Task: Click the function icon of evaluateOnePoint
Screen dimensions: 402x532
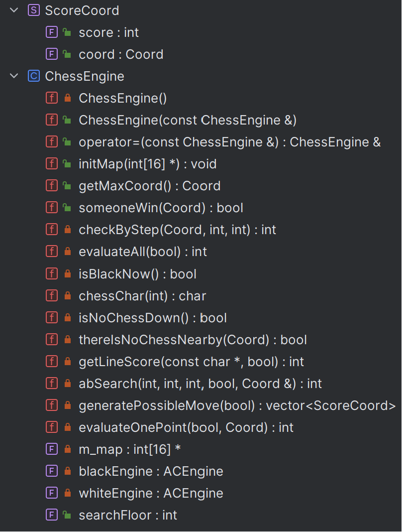Action: point(52,427)
